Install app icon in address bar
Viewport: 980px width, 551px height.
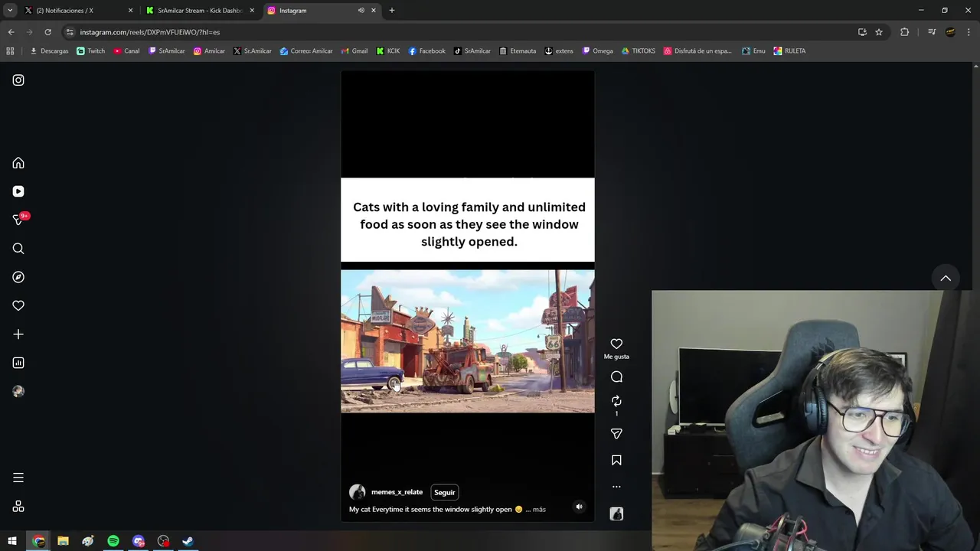point(862,32)
